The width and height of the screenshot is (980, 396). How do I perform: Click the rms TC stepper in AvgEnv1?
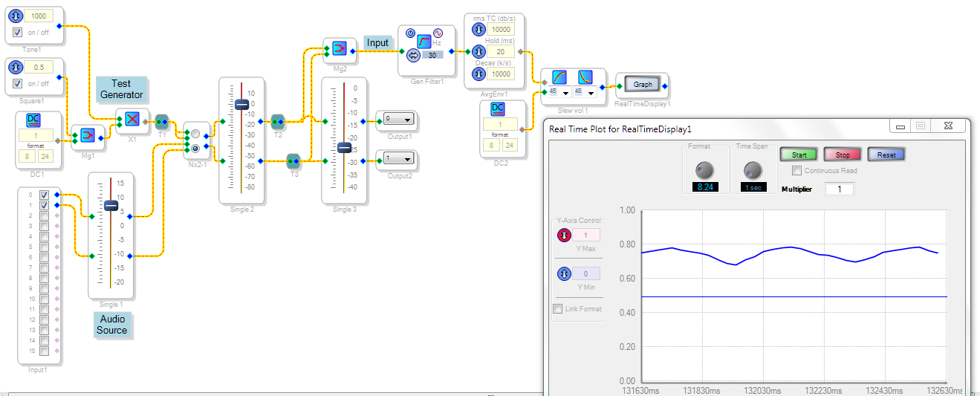[479, 29]
